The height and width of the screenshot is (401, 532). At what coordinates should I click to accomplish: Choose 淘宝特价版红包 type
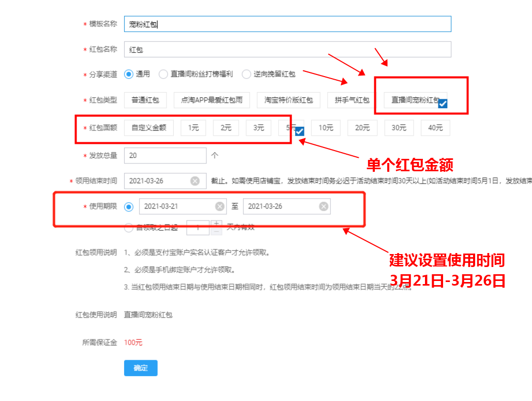[x=288, y=100]
